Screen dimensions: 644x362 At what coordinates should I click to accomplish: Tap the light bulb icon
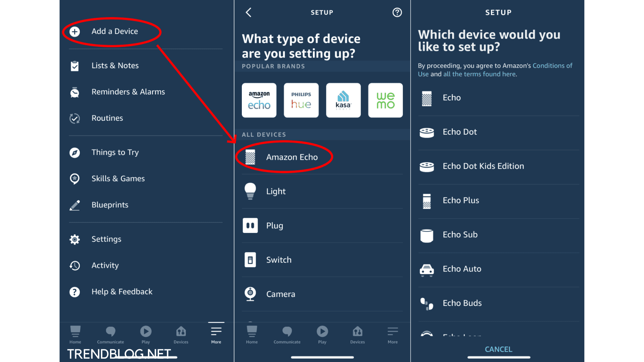(x=250, y=191)
